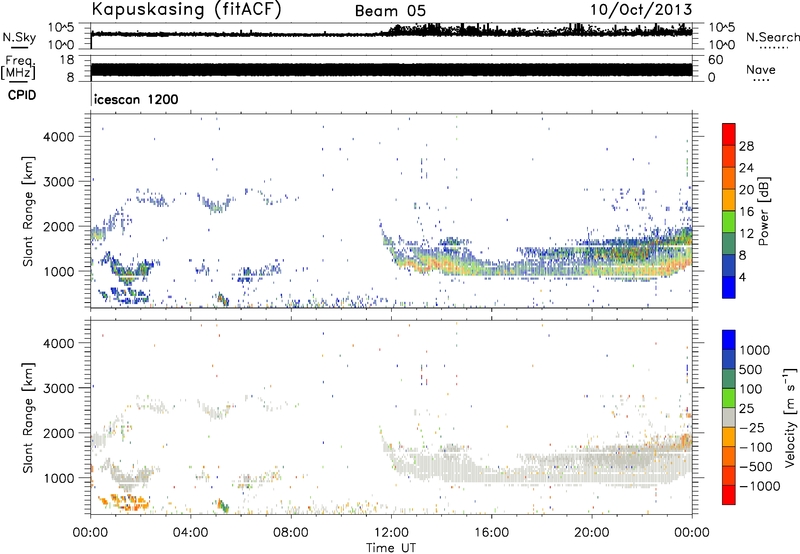The image size is (800, 554).
Task: Select the "Velocity [m s-1]" colorbar title
Action: click(x=790, y=417)
